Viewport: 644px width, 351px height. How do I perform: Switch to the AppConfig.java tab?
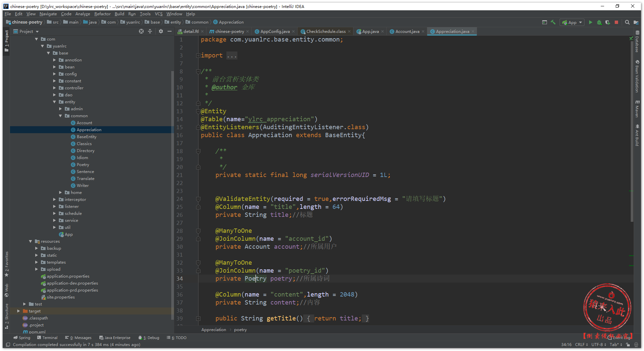click(275, 32)
